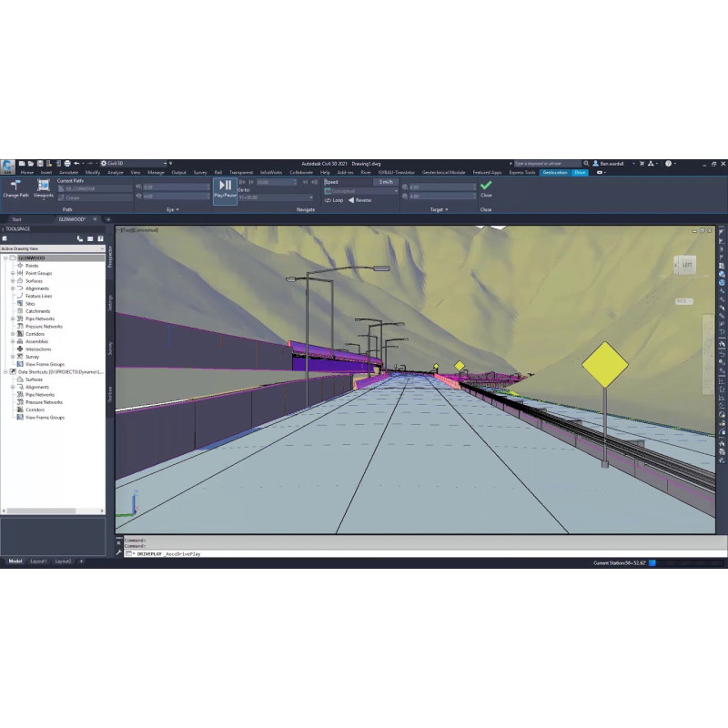The image size is (728, 728).
Task: Switch to the Settings toolspace tab
Action: click(x=111, y=302)
